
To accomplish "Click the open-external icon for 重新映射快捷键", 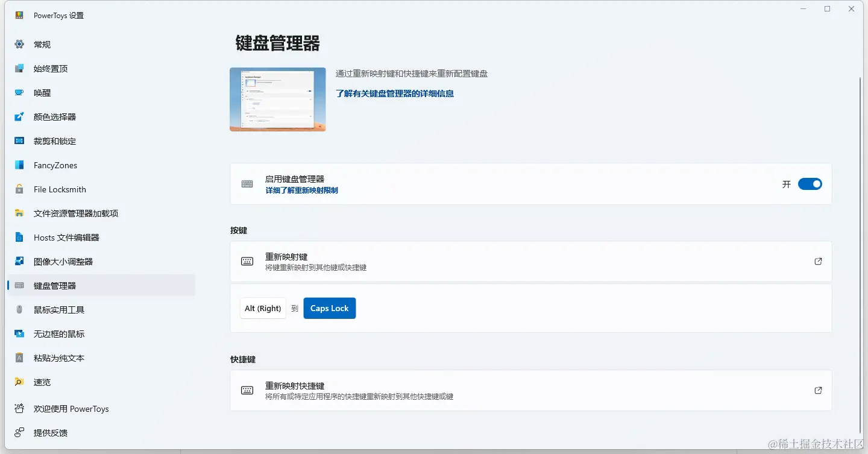I will (x=818, y=391).
